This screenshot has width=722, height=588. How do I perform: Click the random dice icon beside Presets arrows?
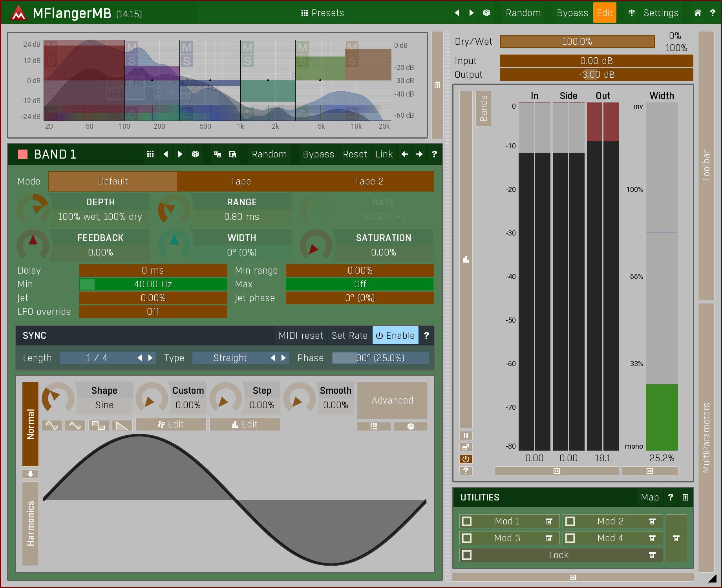pyautogui.click(x=486, y=13)
